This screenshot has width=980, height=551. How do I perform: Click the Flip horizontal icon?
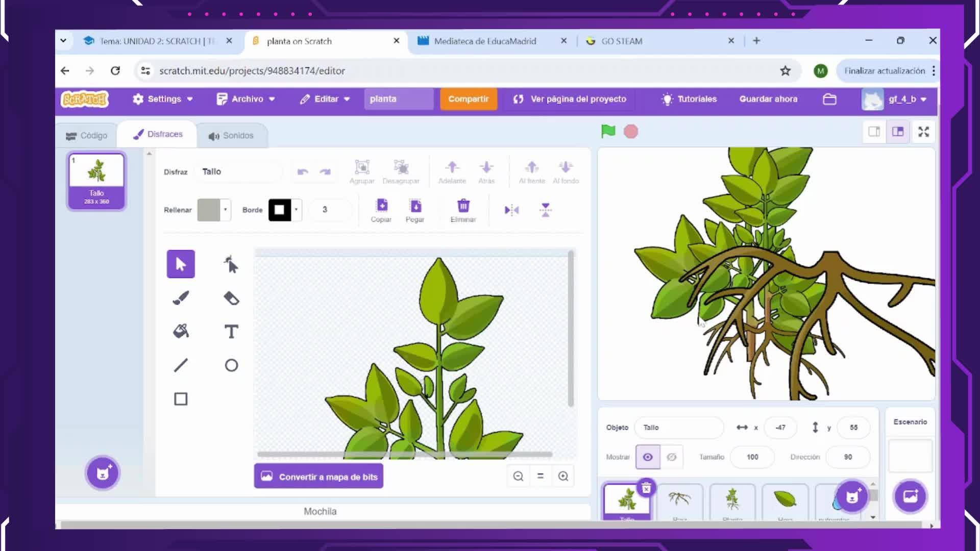coord(511,210)
